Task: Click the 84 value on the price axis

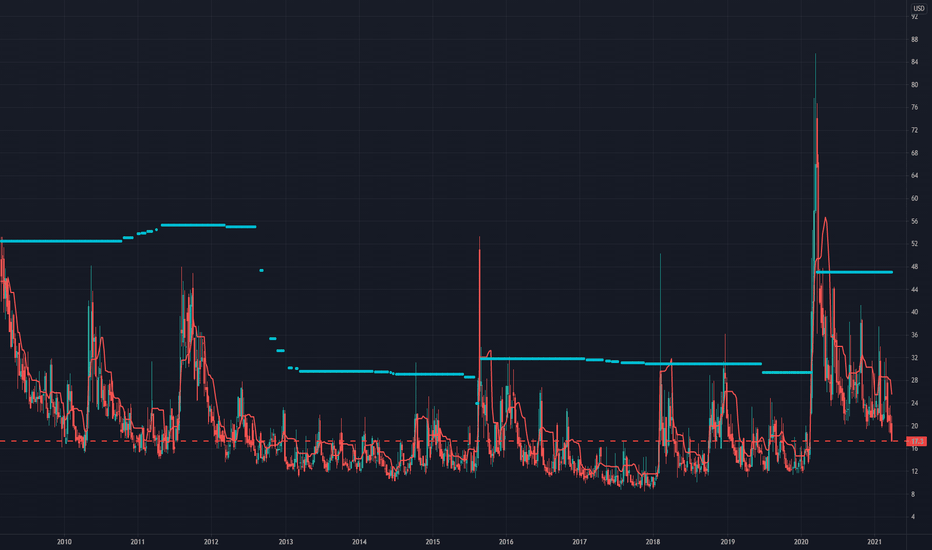Action: pyautogui.click(x=914, y=62)
